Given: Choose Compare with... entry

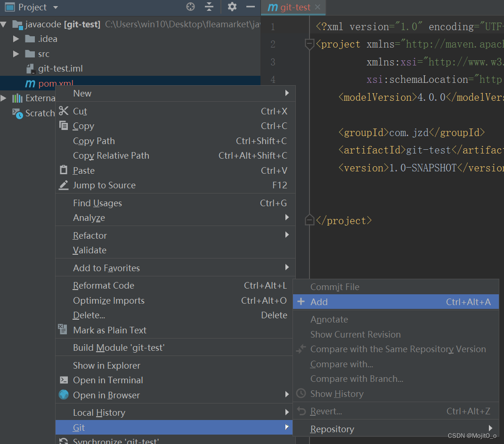Looking at the screenshot, I should click(396, 364).
